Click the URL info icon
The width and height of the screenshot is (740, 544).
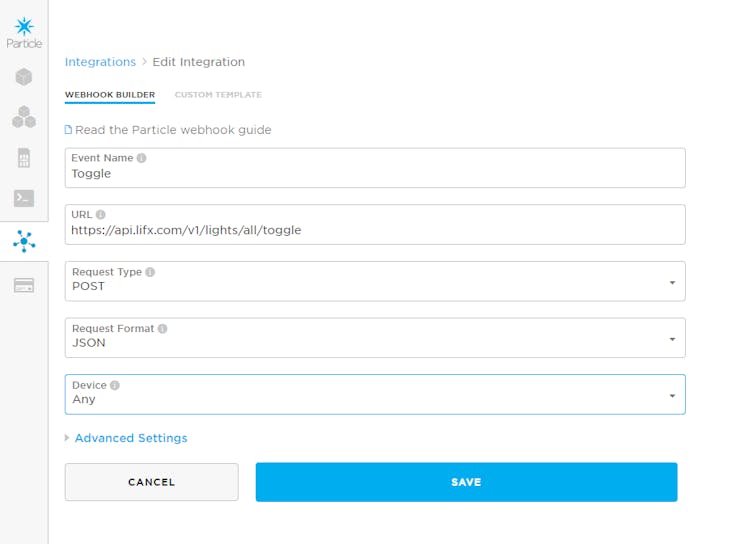[x=101, y=215]
